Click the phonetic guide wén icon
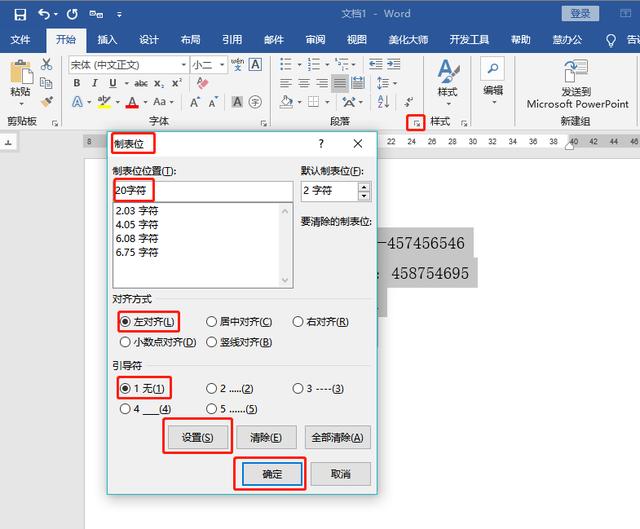Viewport: 640px width, 529px height. [x=238, y=64]
